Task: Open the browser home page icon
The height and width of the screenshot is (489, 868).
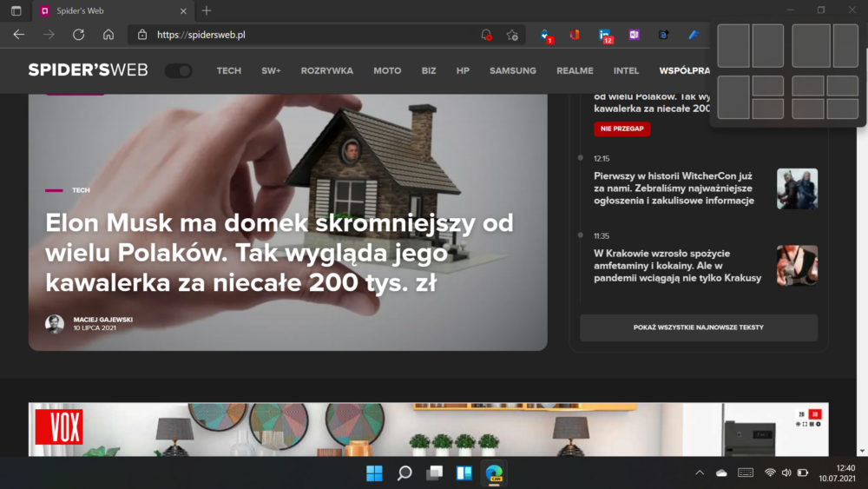Action: (x=108, y=35)
